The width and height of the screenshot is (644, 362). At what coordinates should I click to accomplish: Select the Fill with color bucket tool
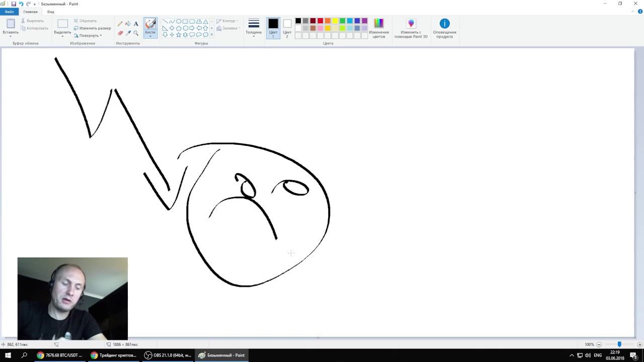click(128, 24)
